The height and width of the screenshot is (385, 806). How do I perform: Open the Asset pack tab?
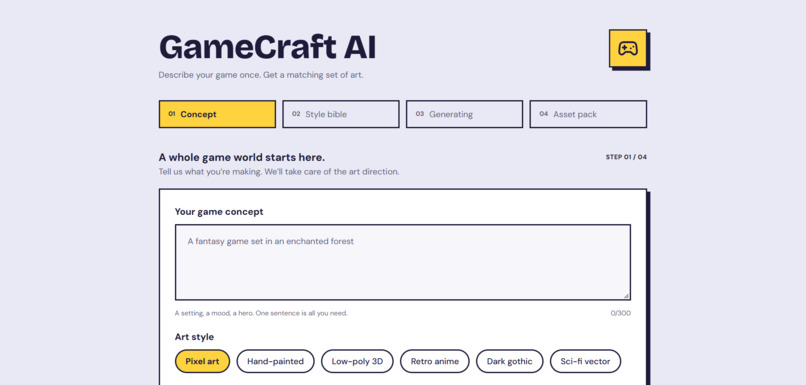click(x=588, y=114)
